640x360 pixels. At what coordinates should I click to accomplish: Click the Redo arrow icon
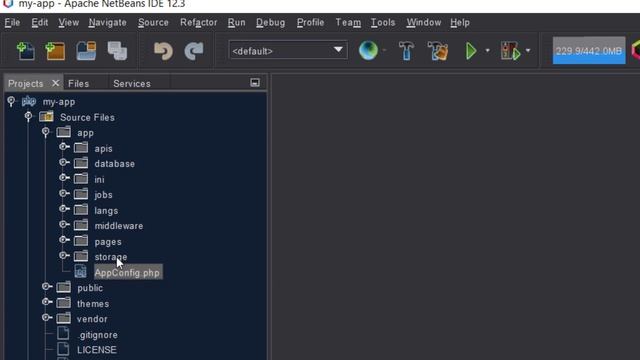coord(194,51)
